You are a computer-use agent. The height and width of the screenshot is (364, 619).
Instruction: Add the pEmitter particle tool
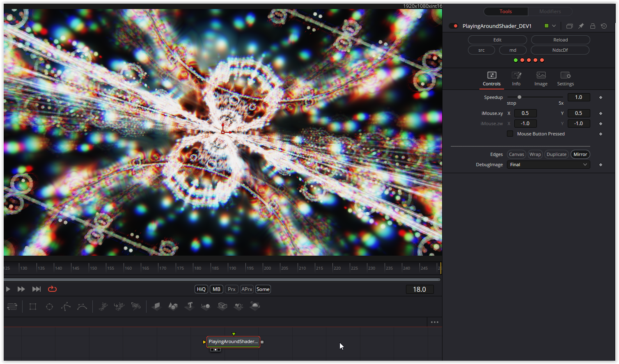pyautogui.click(x=103, y=306)
